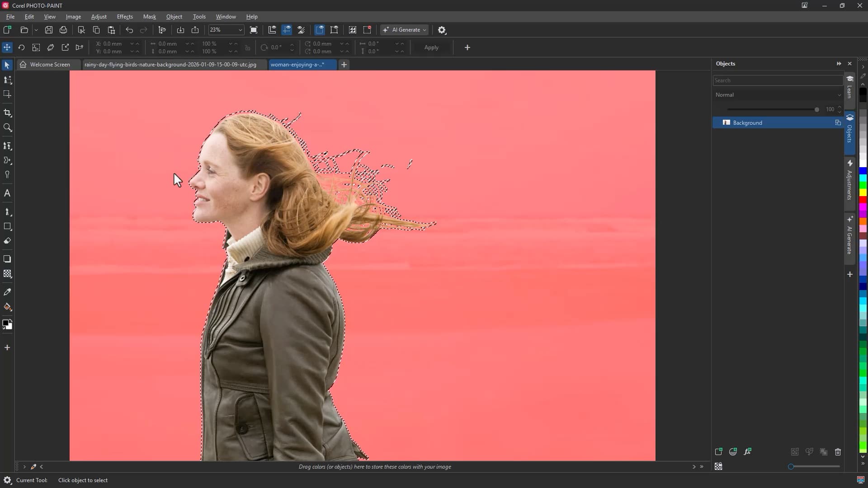868x488 pixels.
Task: Click the opacity slider handle
Action: (x=816, y=109)
